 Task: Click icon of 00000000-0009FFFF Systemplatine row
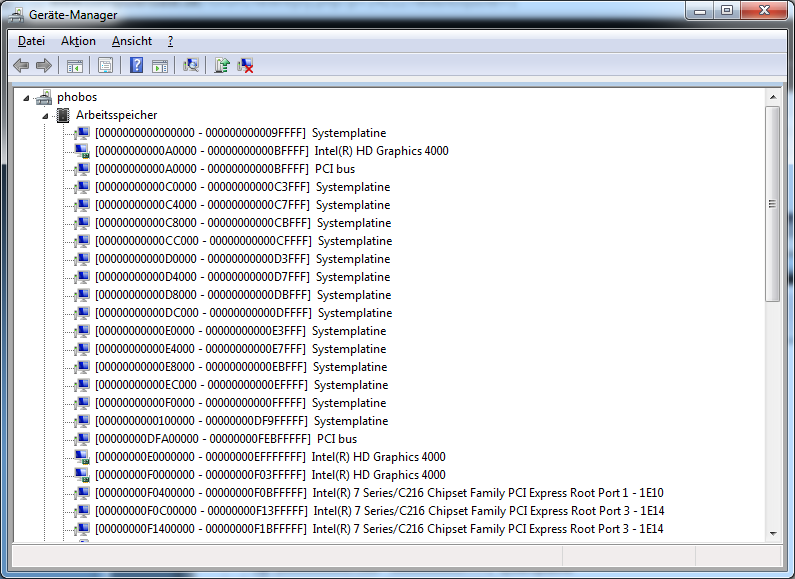point(82,133)
